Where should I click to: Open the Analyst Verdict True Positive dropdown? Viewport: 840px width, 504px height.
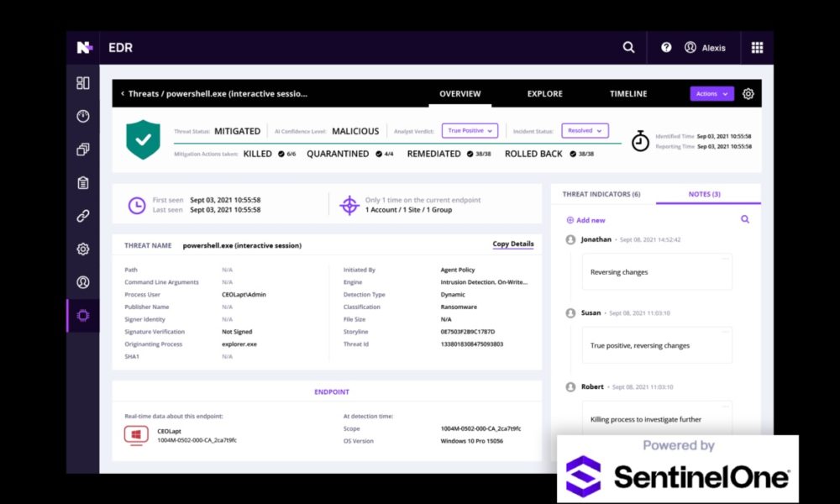(470, 131)
